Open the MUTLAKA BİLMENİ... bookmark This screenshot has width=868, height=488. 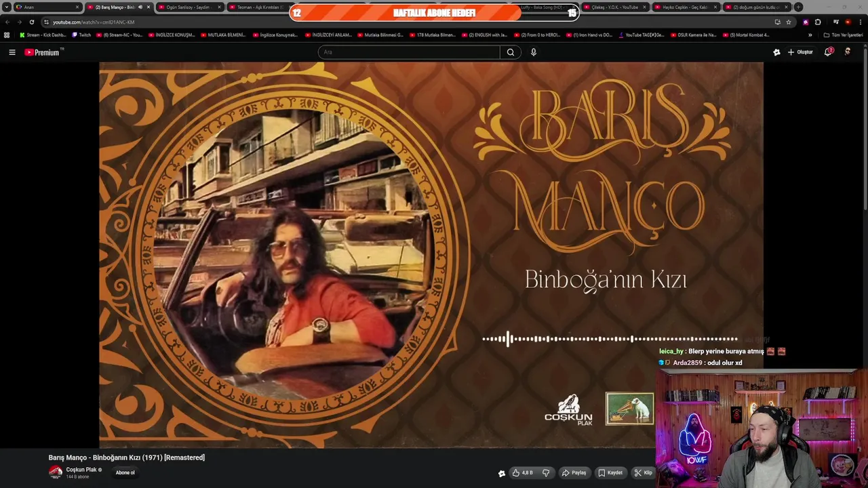223,35
